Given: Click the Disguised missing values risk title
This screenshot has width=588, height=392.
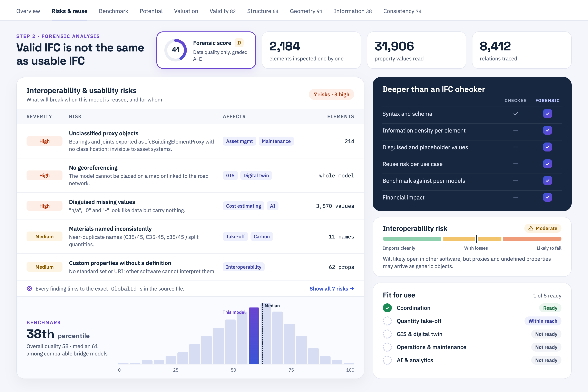Looking at the screenshot, I should point(102,202).
